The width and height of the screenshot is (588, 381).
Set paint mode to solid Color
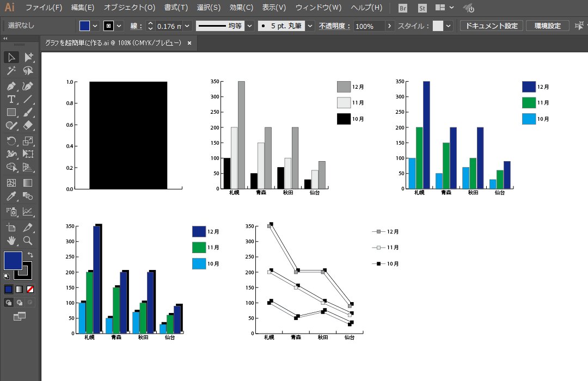pos(8,289)
